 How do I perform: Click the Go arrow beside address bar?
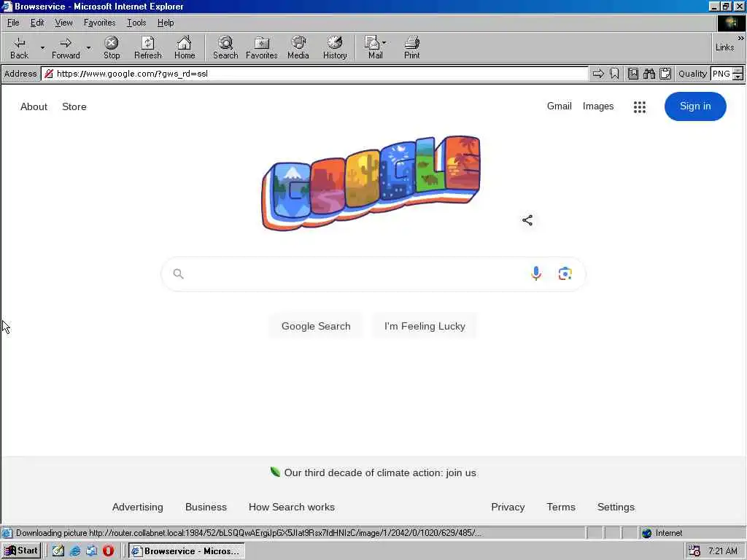click(x=598, y=74)
